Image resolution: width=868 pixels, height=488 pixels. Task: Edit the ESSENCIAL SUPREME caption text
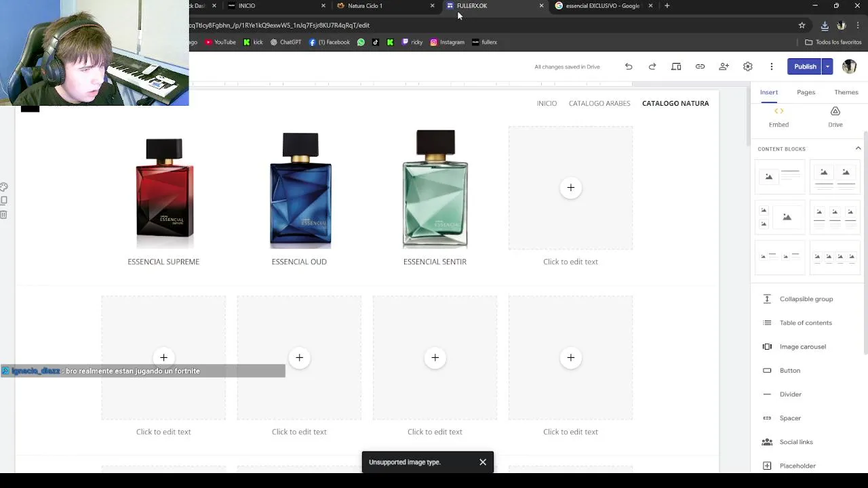click(x=163, y=262)
